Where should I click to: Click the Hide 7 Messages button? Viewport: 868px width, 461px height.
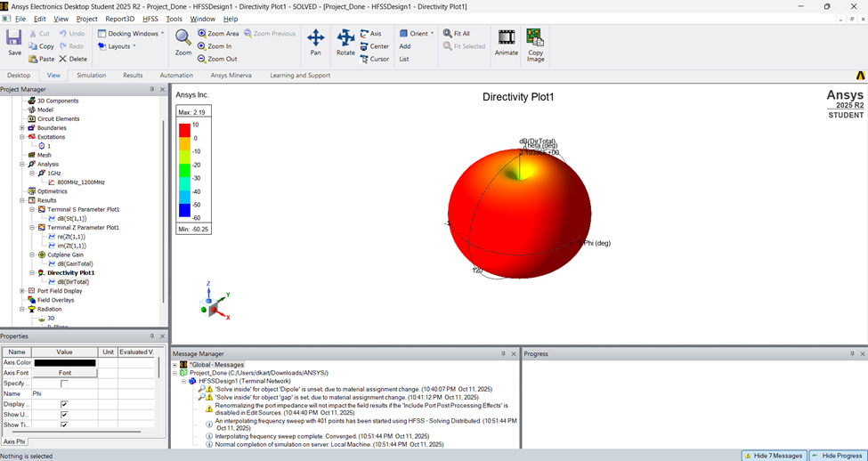[773, 455]
